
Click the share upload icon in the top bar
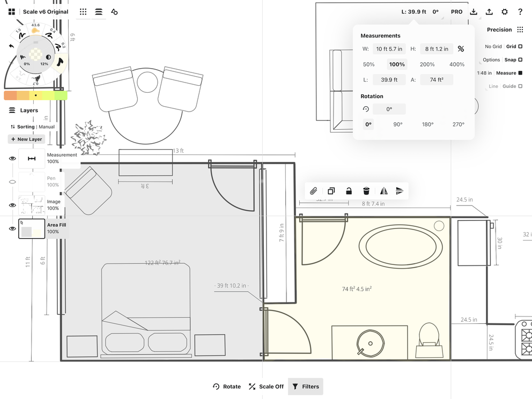[x=489, y=11]
